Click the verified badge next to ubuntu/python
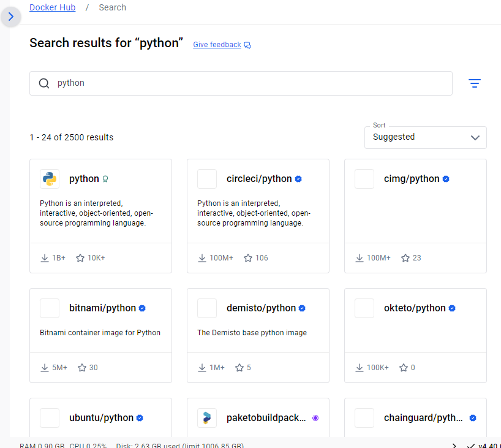501x448 pixels. click(x=140, y=418)
